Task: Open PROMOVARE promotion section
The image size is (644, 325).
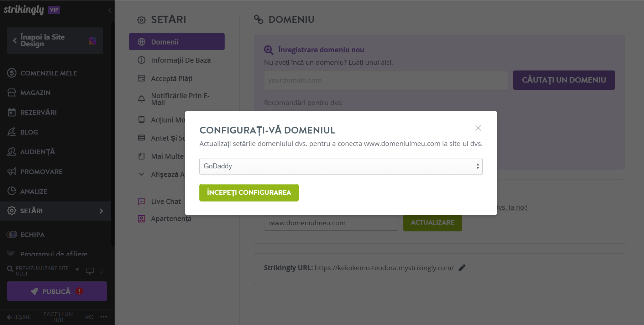Action: (41, 172)
